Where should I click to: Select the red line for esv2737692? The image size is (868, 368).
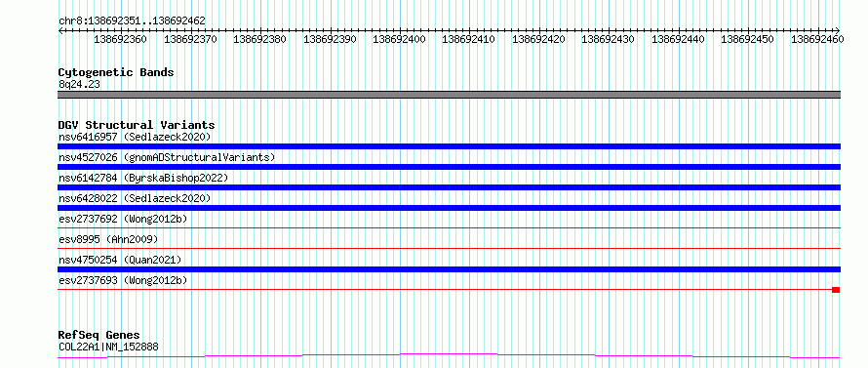click(x=449, y=227)
